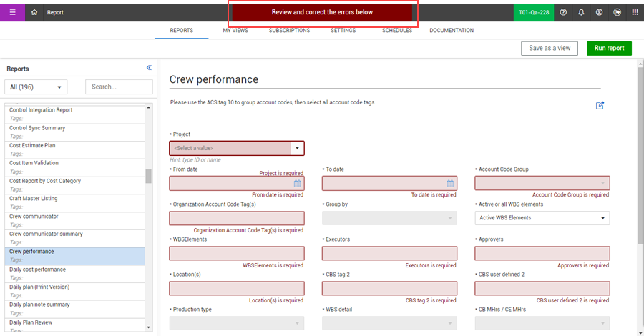This screenshot has width=644, height=336.
Task: Expand the Active WBS Elements dropdown
Action: tap(602, 218)
